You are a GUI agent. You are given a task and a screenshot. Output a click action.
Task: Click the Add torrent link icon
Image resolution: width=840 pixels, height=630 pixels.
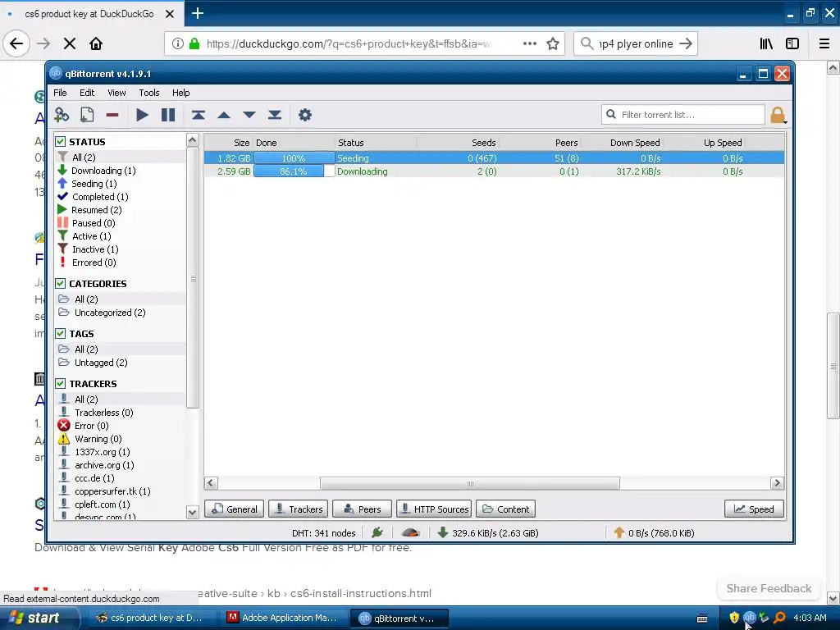(x=62, y=115)
